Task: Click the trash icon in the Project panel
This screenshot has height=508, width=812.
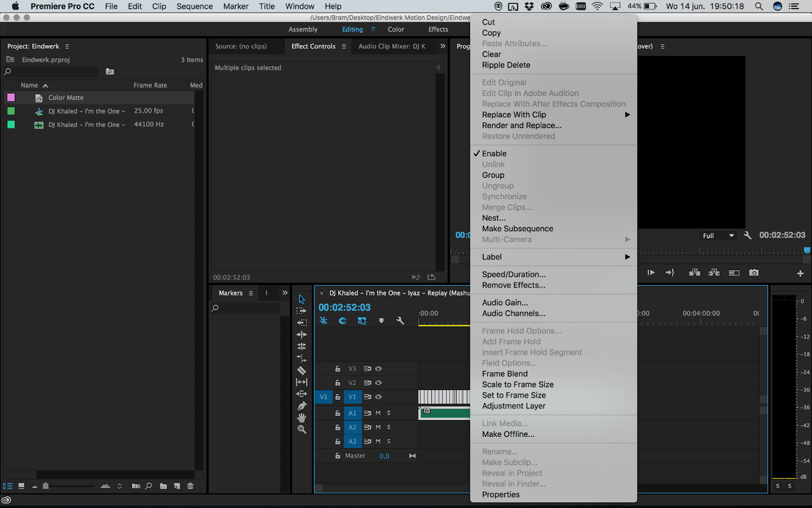Action: [x=190, y=486]
